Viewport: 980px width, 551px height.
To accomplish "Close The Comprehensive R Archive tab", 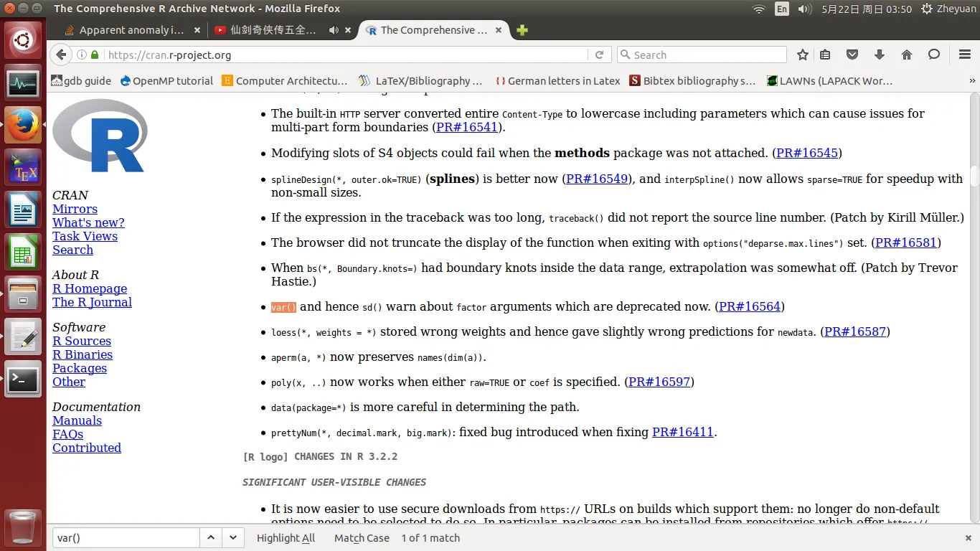I will 499,30.
